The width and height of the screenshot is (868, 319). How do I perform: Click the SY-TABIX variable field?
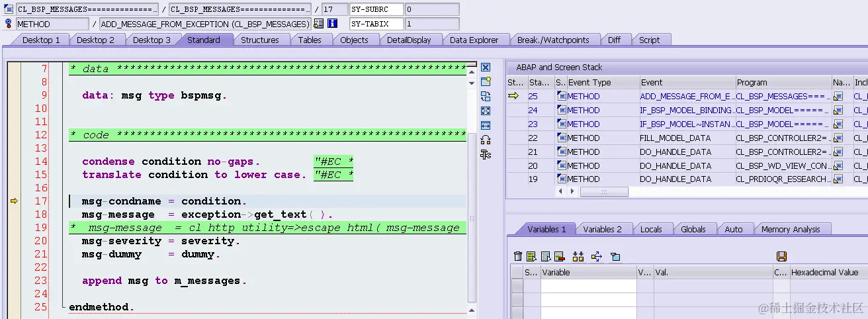376,24
